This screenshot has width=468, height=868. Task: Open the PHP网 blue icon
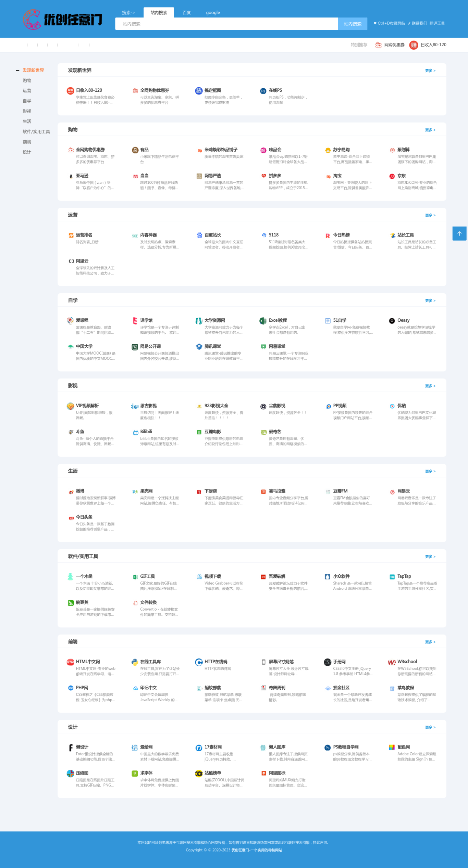coord(71,688)
